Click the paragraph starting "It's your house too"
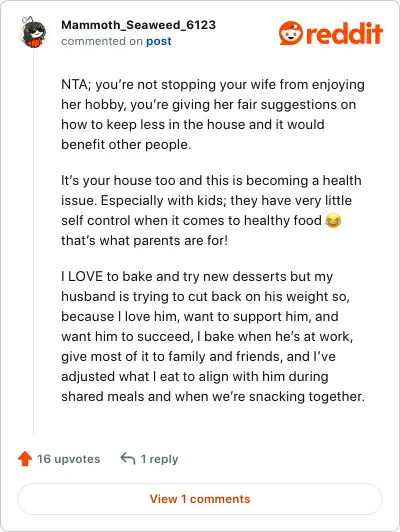This screenshot has height=532, width=400. point(211,210)
